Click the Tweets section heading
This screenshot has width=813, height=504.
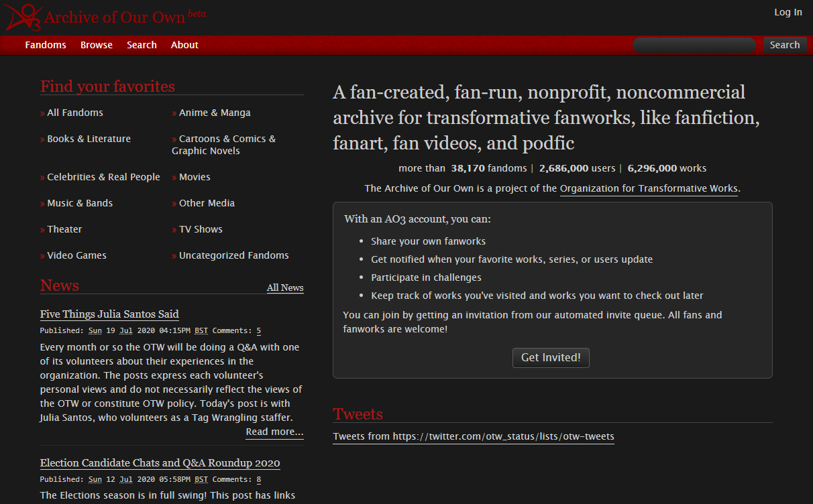358,414
